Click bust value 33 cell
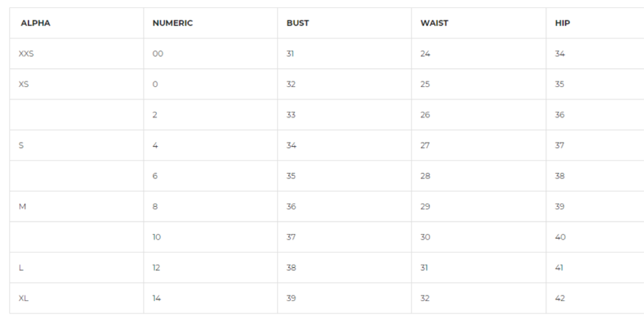This screenshot has height=319, width=644. pos(291,115)
